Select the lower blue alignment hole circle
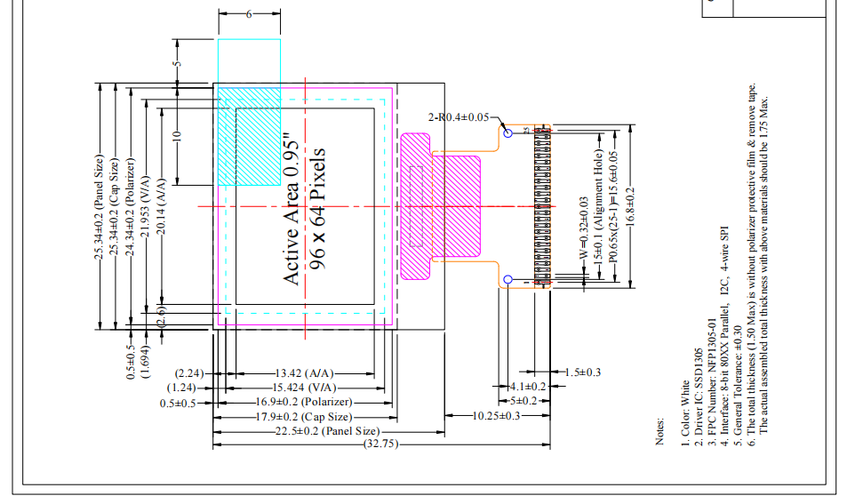 (x=508, y=281)
